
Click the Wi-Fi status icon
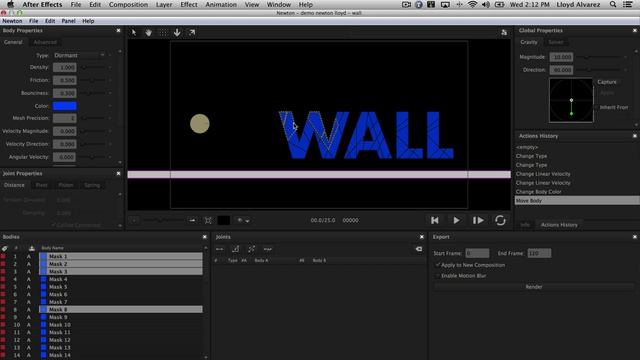pos(473,4)
